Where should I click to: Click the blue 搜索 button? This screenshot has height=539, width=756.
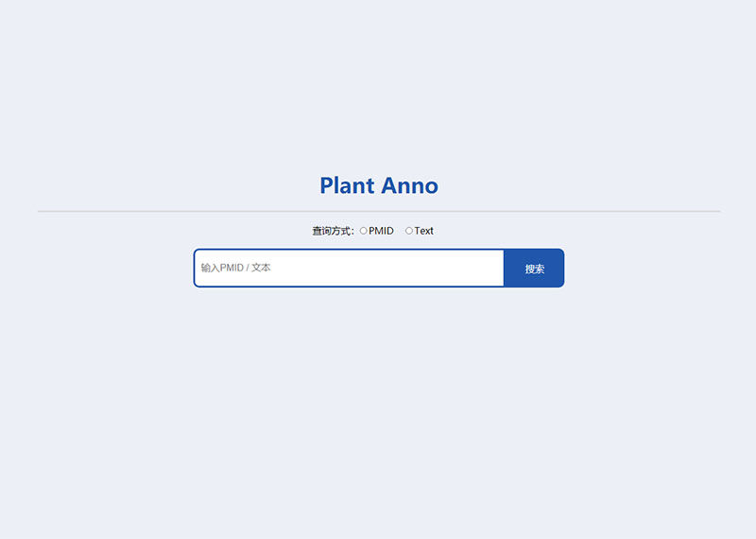tap(534, 269)
